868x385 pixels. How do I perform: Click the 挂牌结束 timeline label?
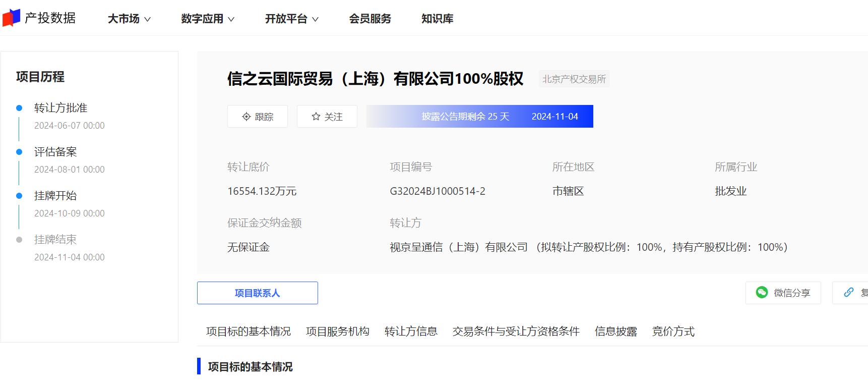pos(55,240)
